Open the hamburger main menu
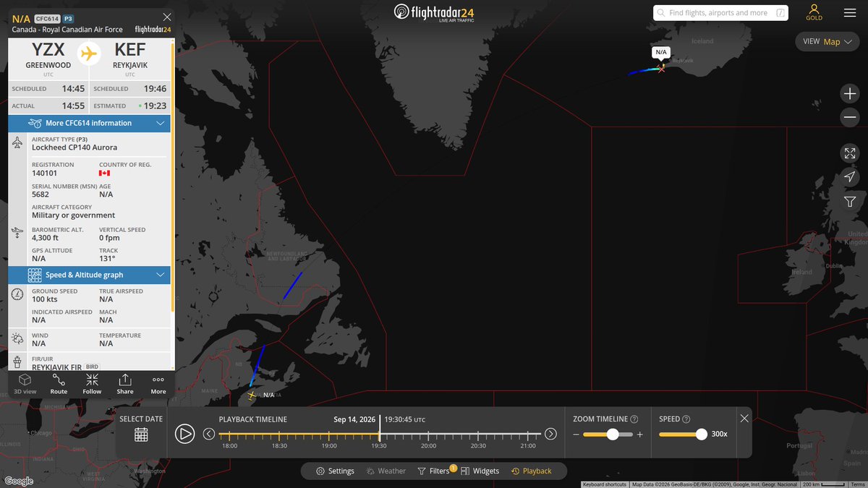Screen dimensions: 868x488 pos(850,12)
